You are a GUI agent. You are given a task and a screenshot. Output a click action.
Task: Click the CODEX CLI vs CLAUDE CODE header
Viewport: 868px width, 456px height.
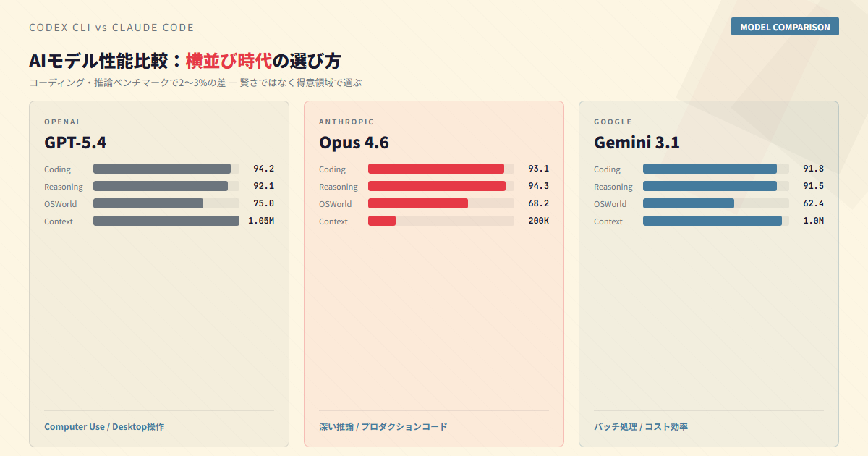[111, 28]
